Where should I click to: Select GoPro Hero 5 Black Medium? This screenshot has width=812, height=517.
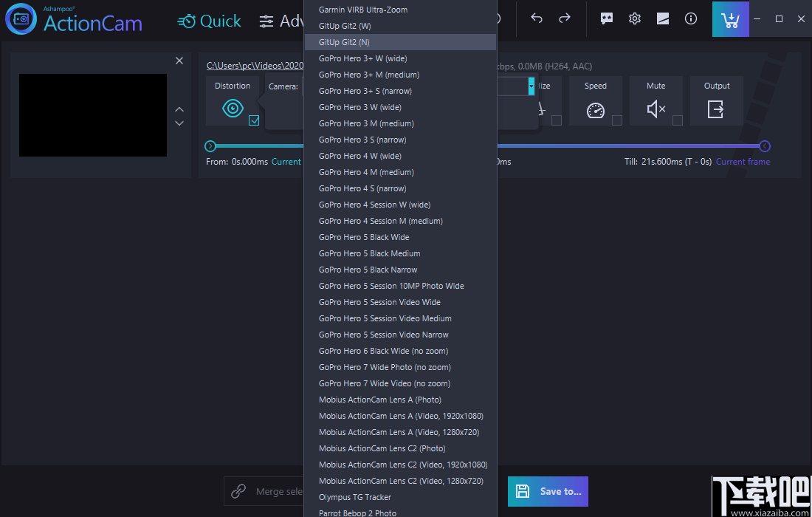click(400, 253)
